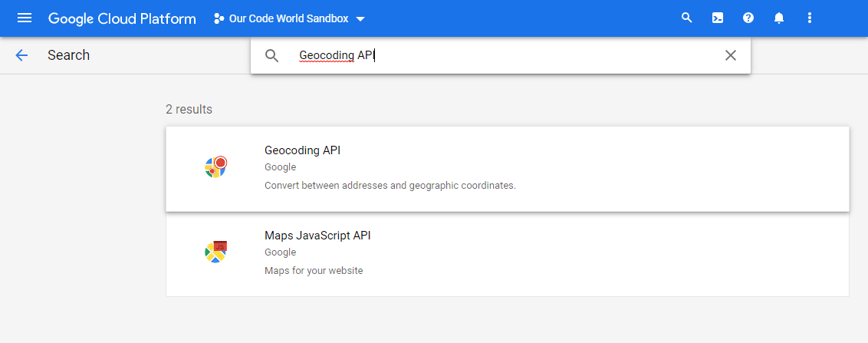Click 'Maps for your website' description

(x=314, y=271)
